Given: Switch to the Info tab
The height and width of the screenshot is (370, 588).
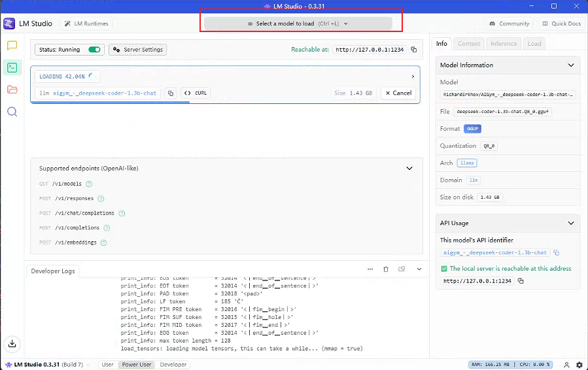Looking at the screenshot, I should tap(441, 44).
